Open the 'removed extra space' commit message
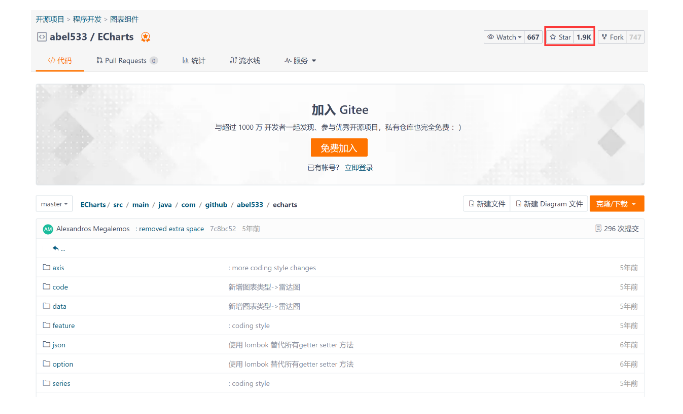The height and width of the screenshot is (414, 683). point(171,229)
